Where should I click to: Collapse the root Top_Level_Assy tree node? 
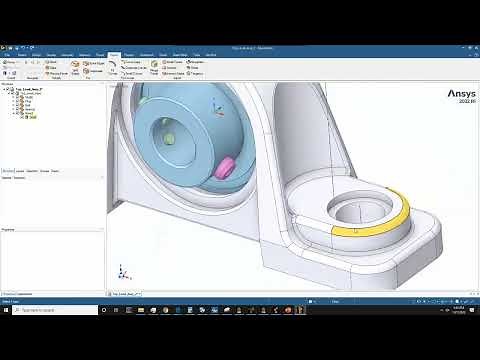(4, 89)
